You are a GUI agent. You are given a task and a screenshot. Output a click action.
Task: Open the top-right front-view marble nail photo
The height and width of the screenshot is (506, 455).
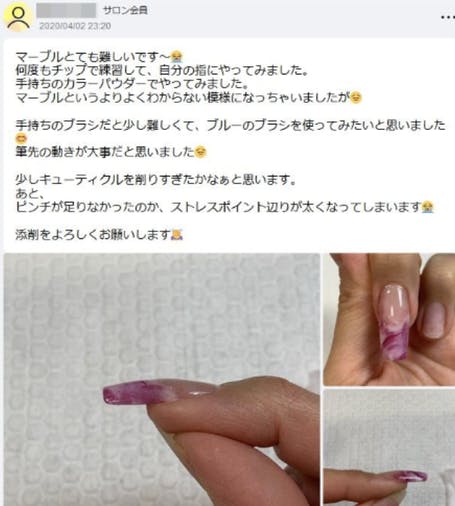click(389, 319)
